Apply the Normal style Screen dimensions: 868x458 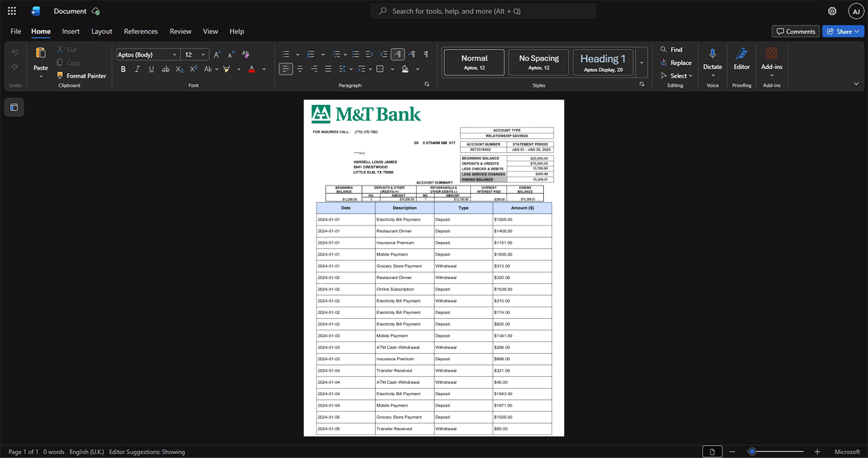point(475,62)
